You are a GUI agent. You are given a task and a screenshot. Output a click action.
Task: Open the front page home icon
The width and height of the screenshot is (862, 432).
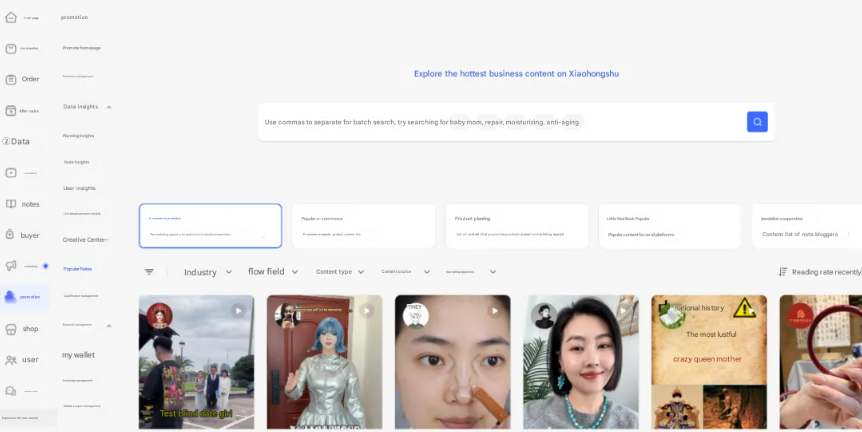pos(10,17)
